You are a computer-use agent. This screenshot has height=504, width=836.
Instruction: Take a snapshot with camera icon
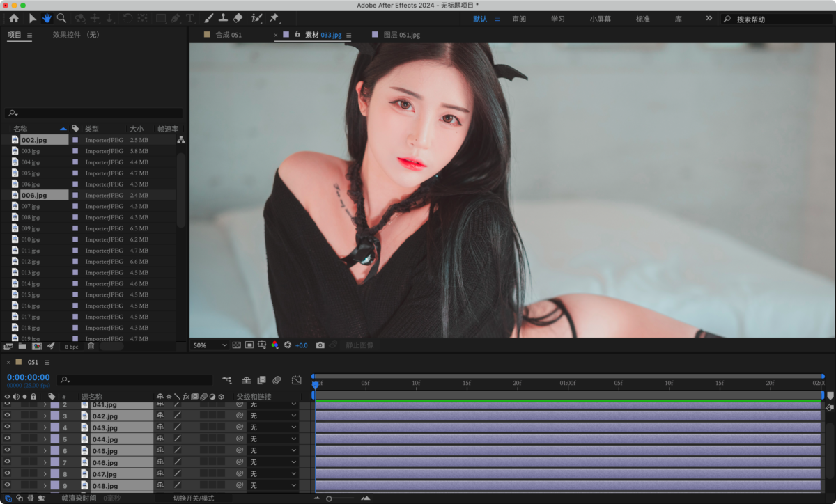[x=320, y=345]
